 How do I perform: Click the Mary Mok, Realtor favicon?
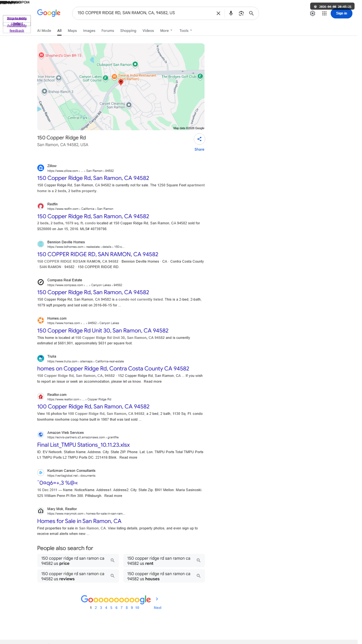tap(41, 511)
